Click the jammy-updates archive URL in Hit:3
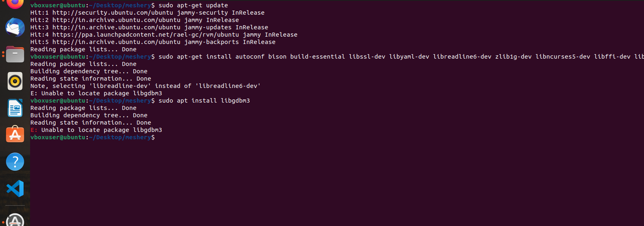 click(x=116, y=27)
